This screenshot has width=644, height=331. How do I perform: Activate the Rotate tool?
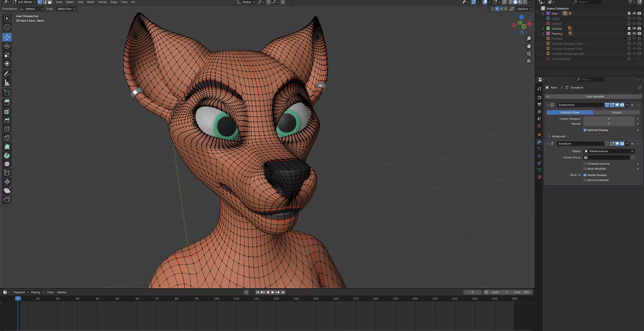click(7, 46)
